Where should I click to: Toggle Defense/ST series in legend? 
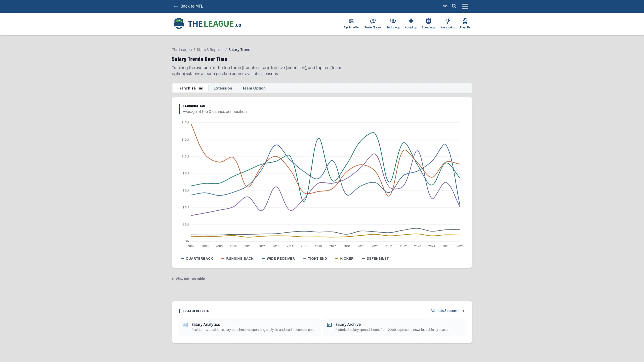click(x=375, y=258)
